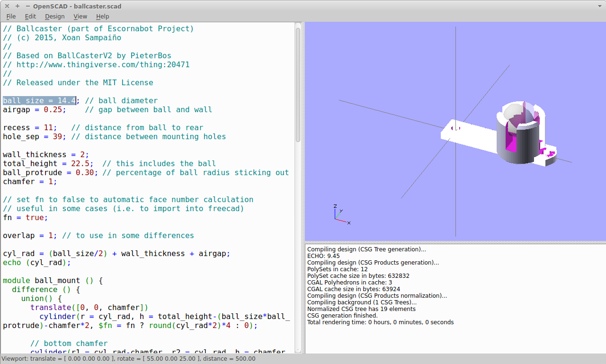
Task: Open the Edit menu
Action: click(30, 16)
